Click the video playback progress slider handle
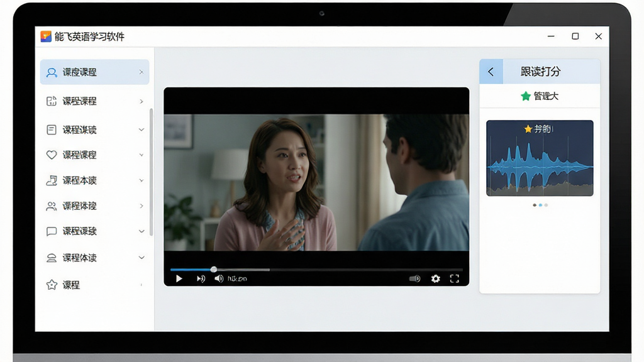644x362 pixels. click(214, 270)
